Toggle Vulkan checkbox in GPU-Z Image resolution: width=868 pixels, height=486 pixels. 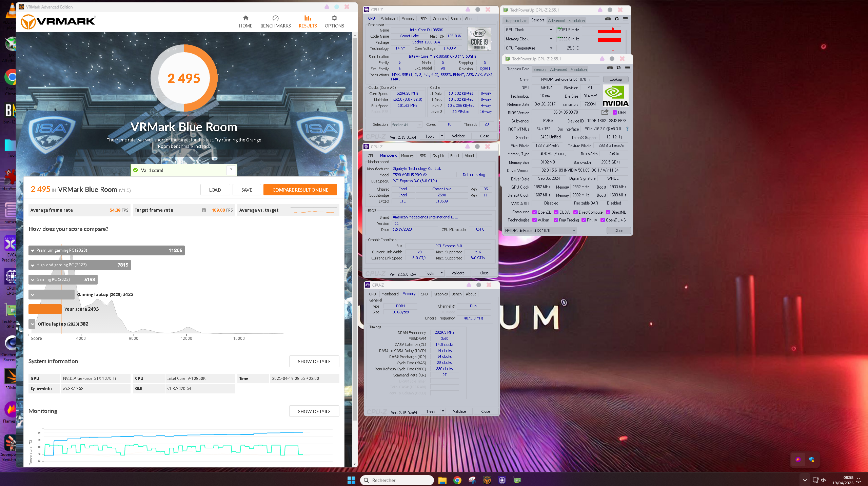pos(534,220)
